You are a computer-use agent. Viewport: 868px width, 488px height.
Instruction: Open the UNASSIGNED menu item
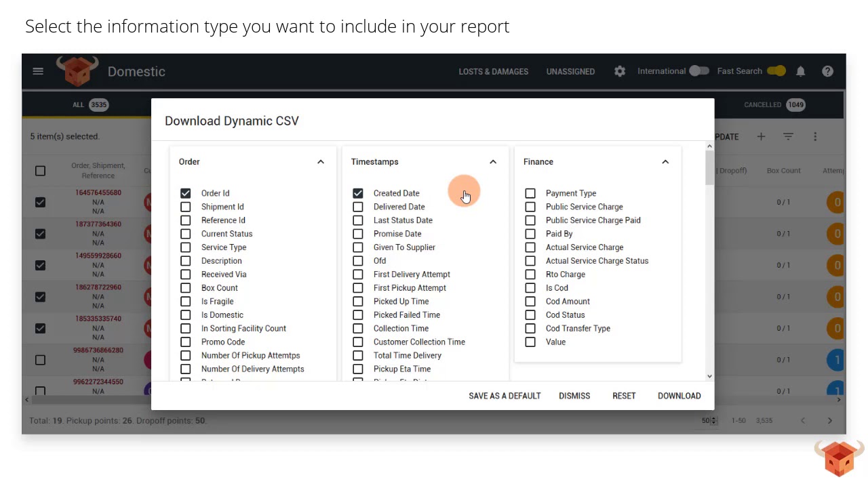[x=570, y=71]
